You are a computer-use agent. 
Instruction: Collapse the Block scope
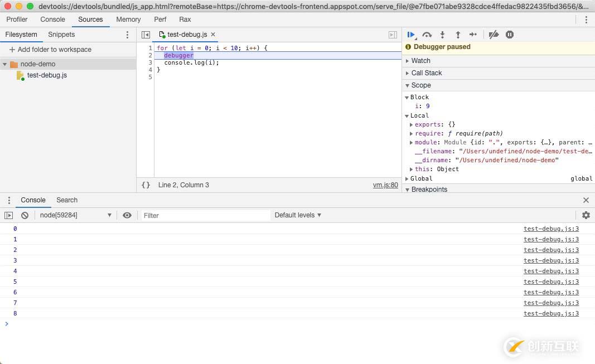(x=407, y=98)
